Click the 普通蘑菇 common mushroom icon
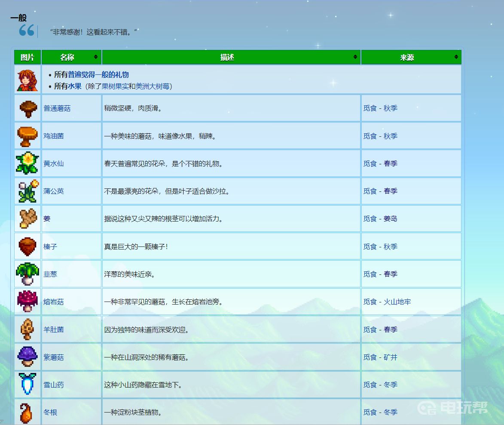The image size is (504, 425). click(x=28, y=109)
